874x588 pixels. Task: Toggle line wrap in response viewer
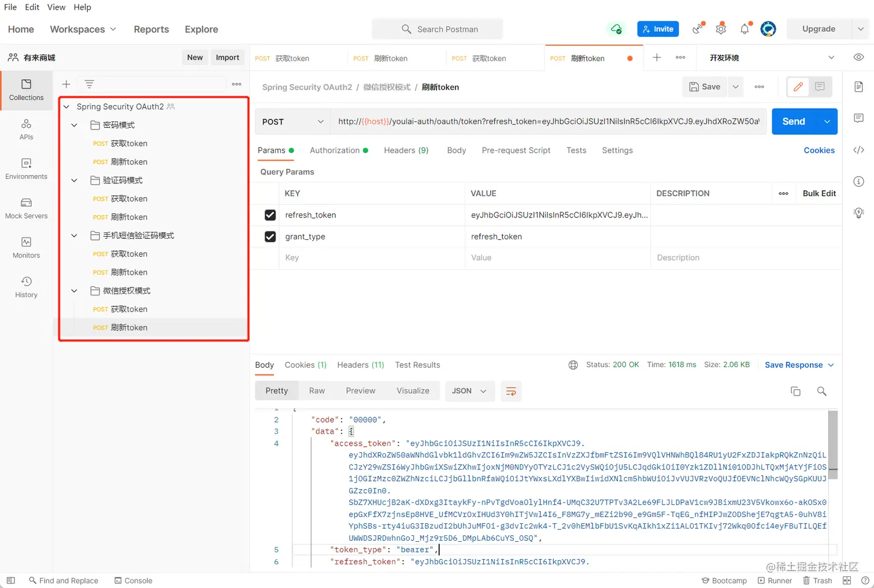(x=511, y=391)
